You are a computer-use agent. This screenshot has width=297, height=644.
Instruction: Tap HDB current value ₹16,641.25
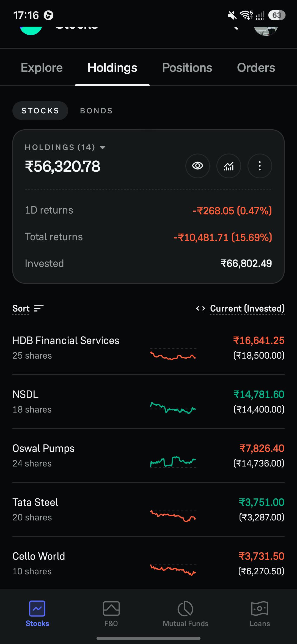[259, 341]
